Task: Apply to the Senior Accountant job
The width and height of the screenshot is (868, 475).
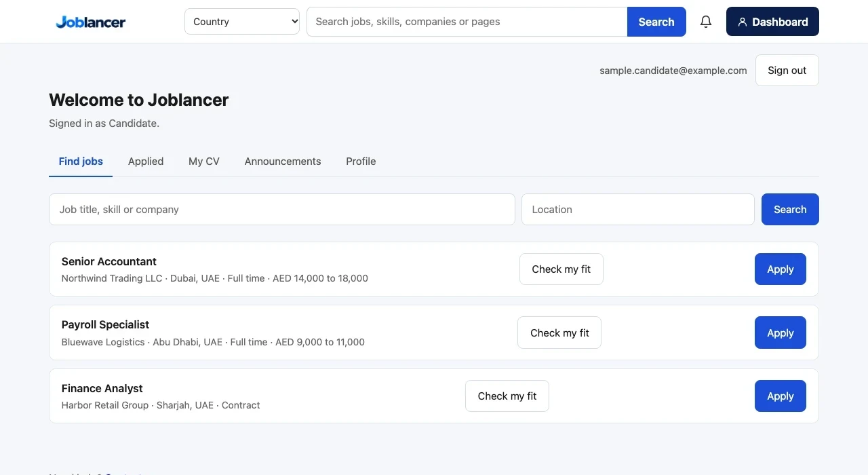Action: [x=781, y=269]
